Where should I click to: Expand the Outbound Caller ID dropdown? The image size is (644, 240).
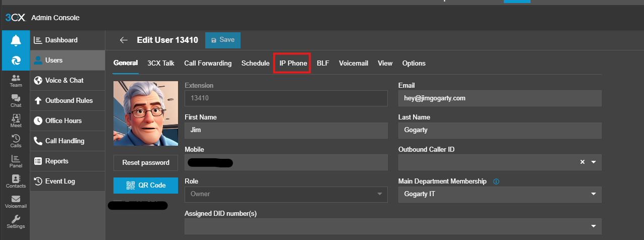coord(594,162)
